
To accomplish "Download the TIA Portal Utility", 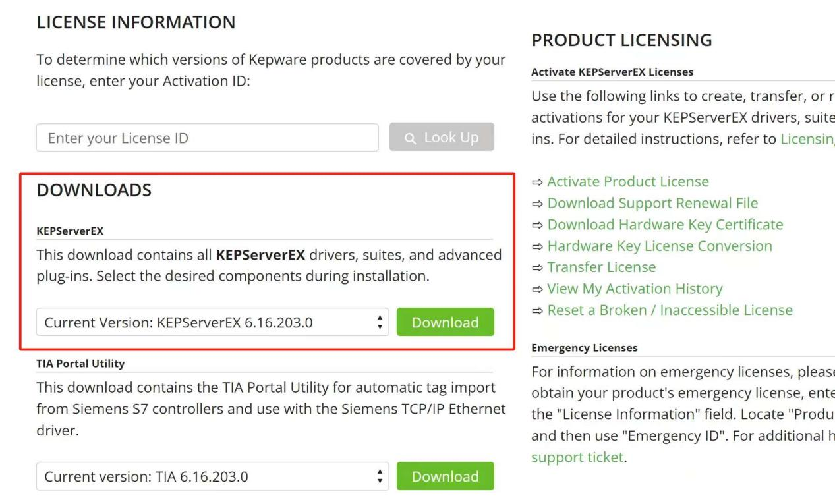I will tap(445, 476).
